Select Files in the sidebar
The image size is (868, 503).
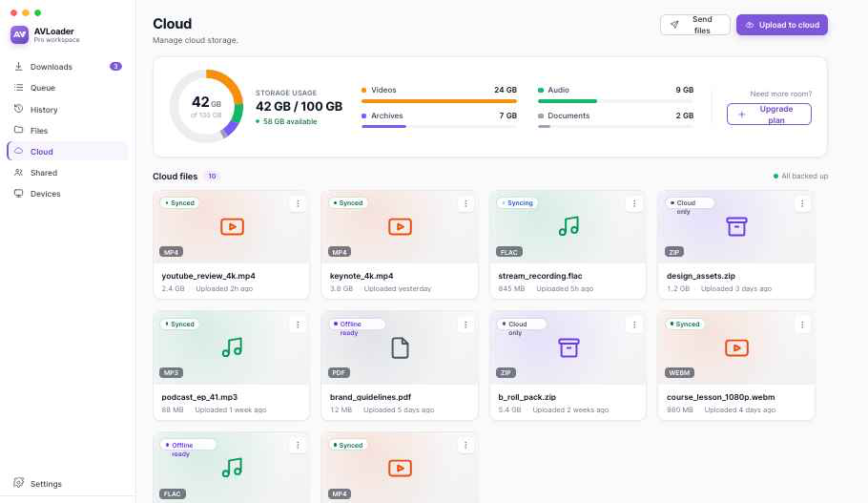(68, 130)
